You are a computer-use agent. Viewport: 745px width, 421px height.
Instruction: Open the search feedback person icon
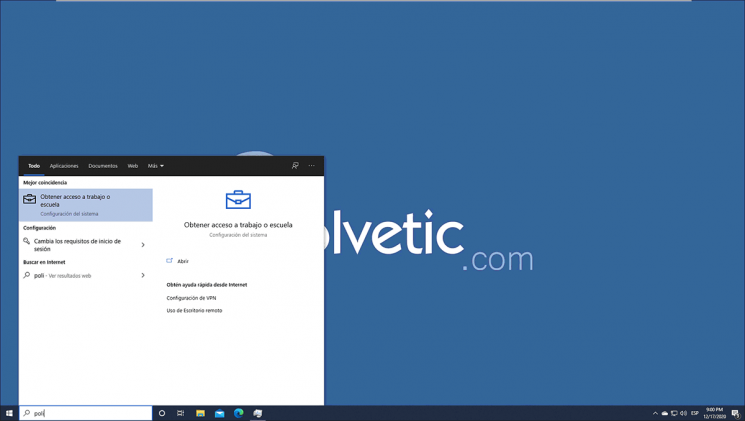point(295,165)
